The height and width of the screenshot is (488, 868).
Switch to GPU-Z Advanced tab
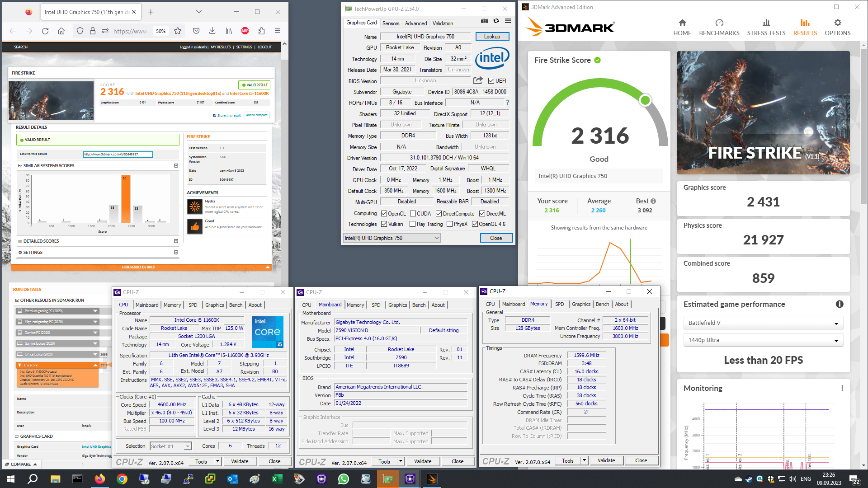point(415,23)
